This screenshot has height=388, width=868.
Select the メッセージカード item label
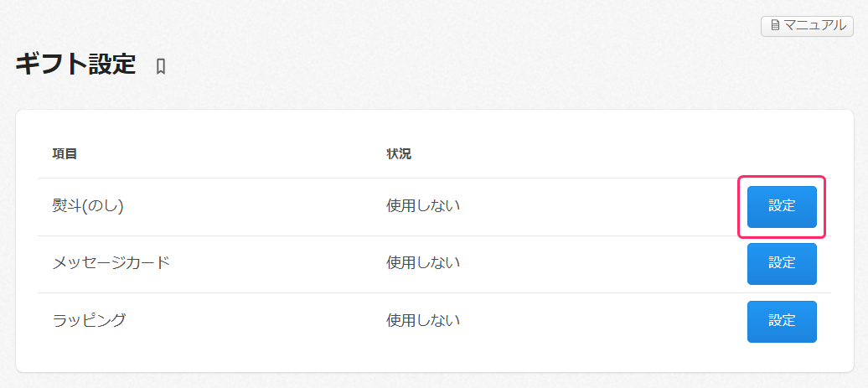[x=111, y=263]
